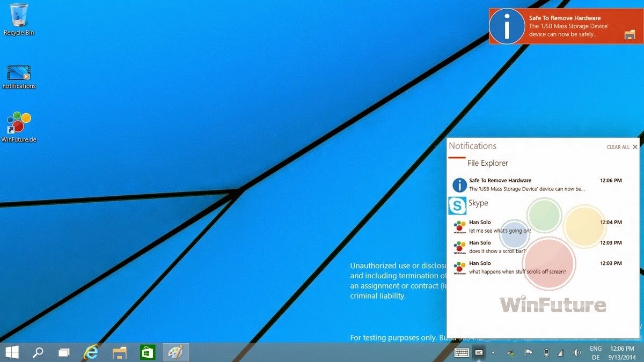Toggle the notification center tray icon
The image size is (644, 362).
click(x=479, y=352)
